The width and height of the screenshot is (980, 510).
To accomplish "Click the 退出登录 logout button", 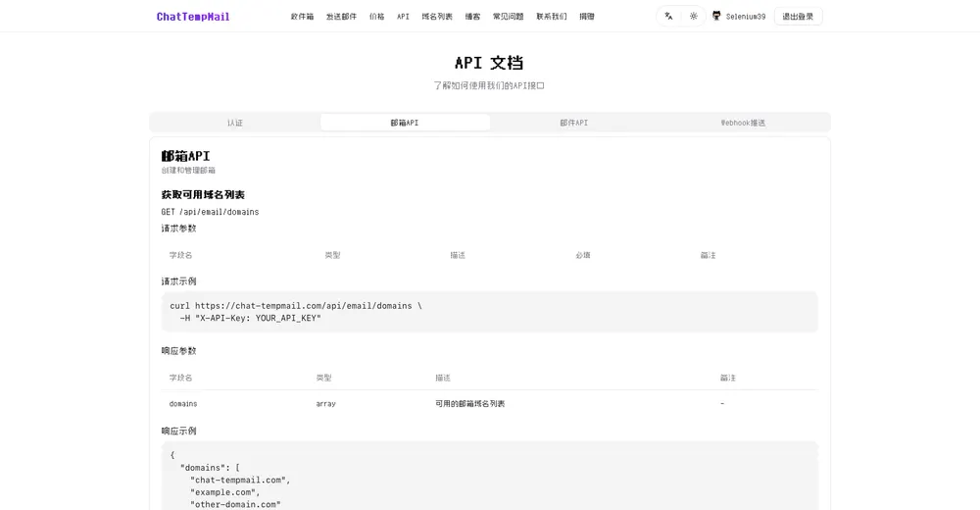I will click(x=798, y=17).
